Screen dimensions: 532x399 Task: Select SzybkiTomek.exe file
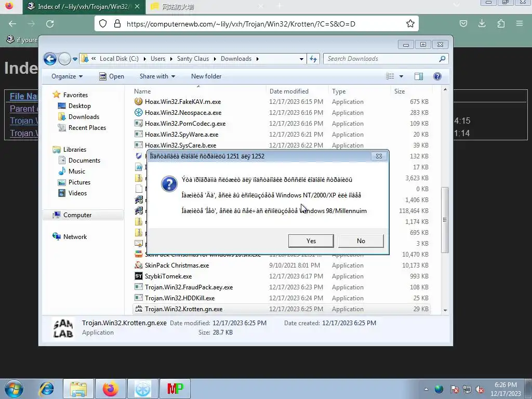(x=282, y=276)
